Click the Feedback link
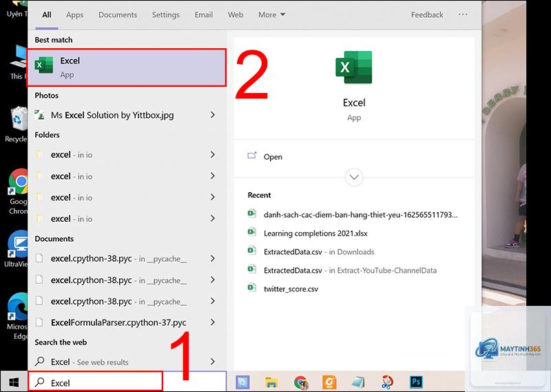This screenshot has width=551, height=392. 427,14
